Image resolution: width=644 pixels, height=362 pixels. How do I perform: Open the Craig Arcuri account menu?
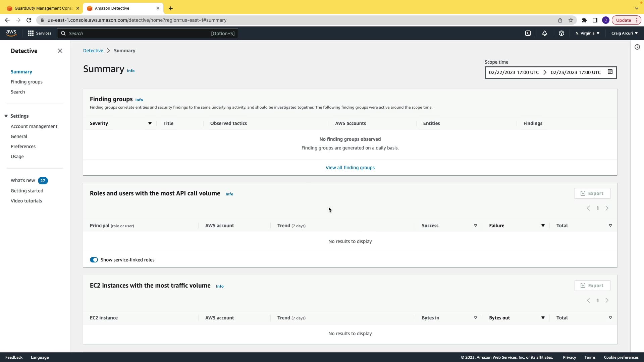(x=624, y=33)
